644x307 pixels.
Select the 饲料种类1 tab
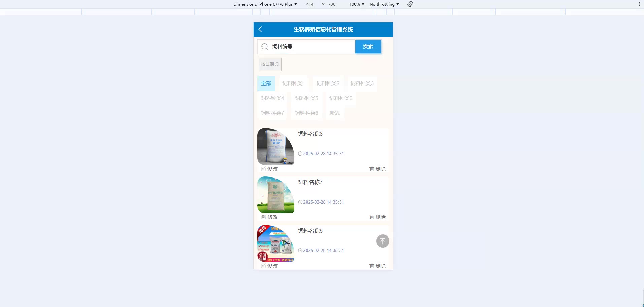click(293, 83)
